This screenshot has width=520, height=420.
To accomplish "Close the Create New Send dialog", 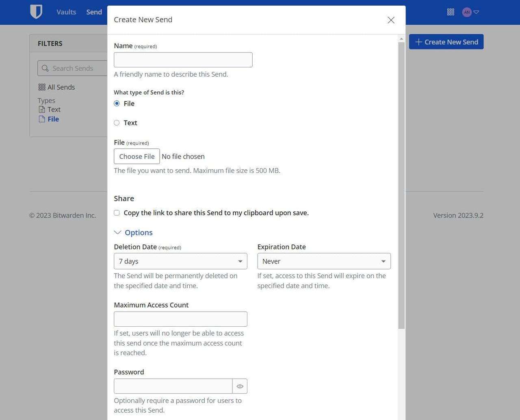I will (391, 20).
